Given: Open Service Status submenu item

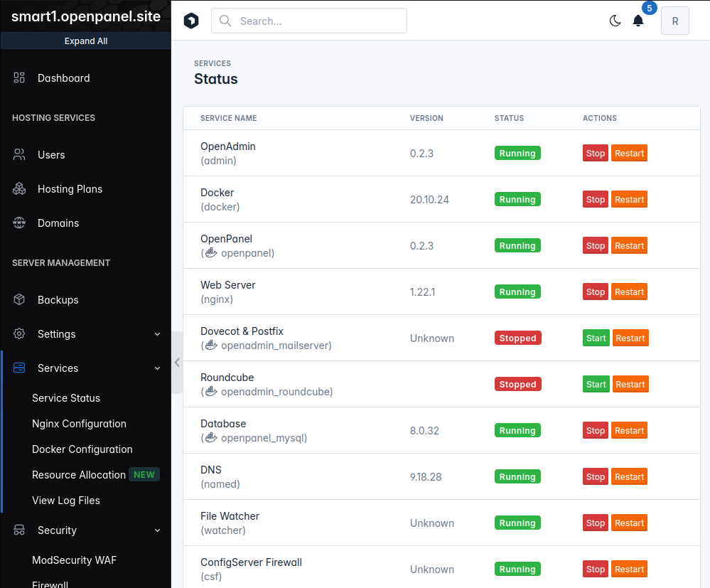Looking at the screenshot, I should coord(66,397).
